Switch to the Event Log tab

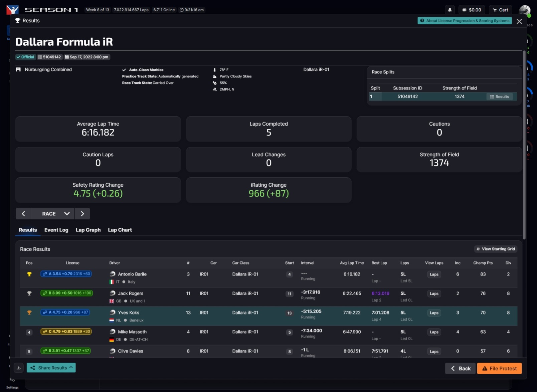tap(56, 230)
